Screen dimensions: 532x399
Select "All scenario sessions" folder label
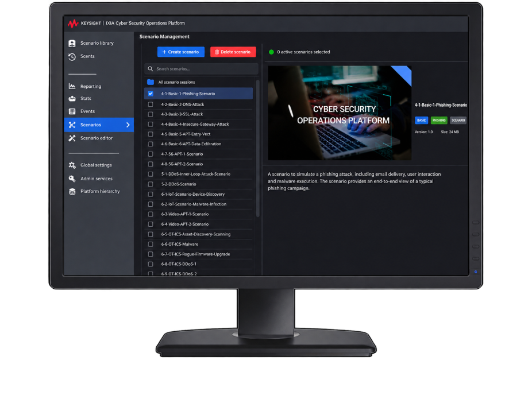coord(177,82)
